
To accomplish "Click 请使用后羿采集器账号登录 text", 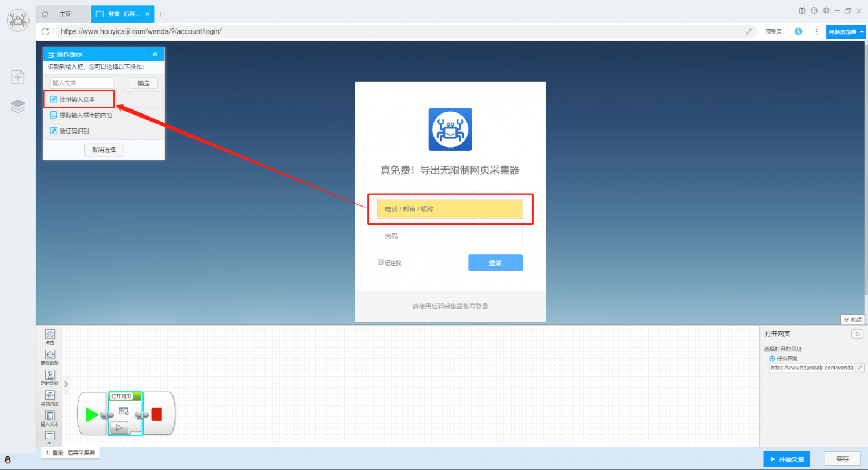I will tap(450, 306).
